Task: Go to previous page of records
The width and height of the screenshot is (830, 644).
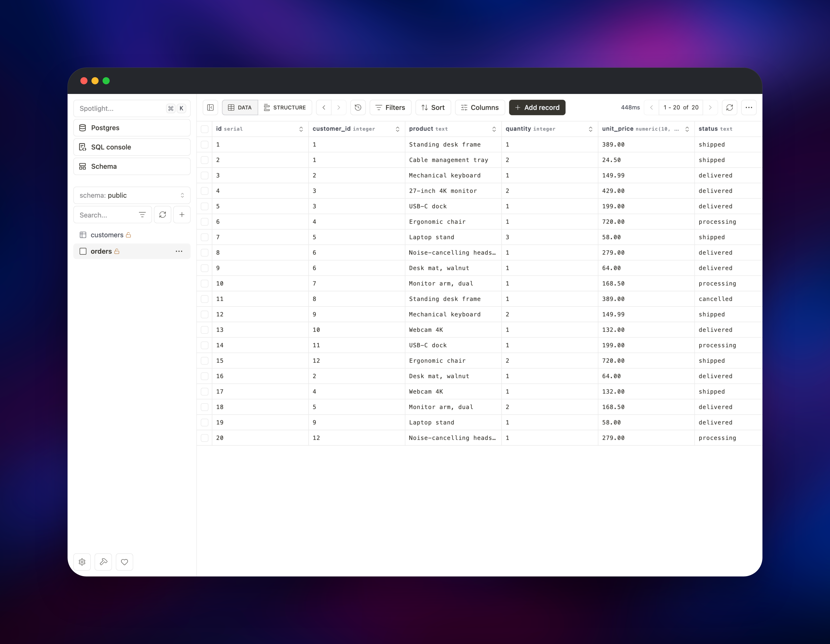Action: [651, 107]
